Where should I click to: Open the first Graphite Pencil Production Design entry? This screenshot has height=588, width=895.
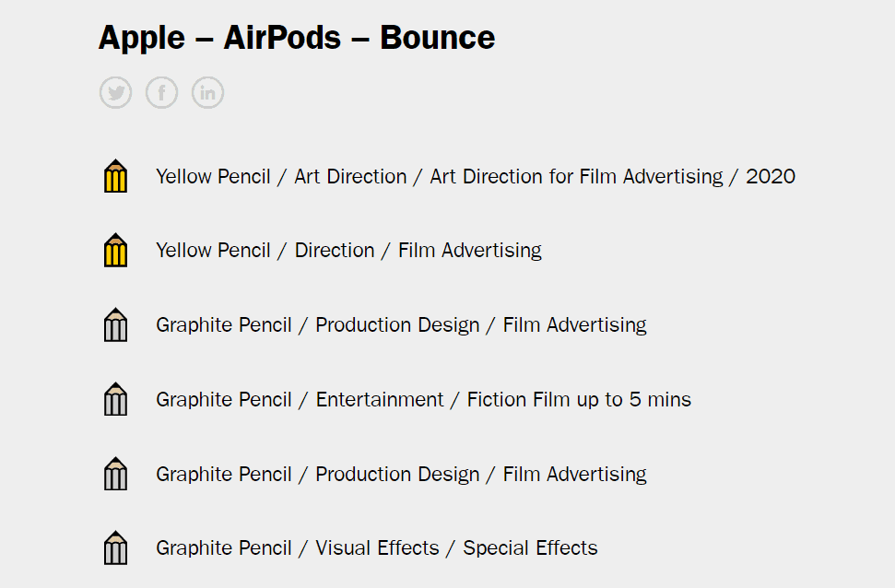(401, 325)
